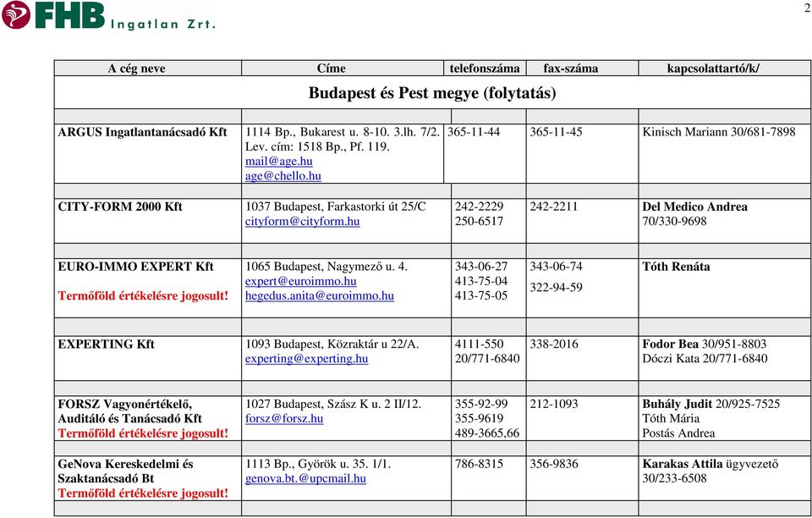The width and height of the screenshot is (812, 518).
Task: Select 'FORSZ Vagyonértékelő, Auditáló és Tanácsadó Kft' name
Action: point(130,411)
